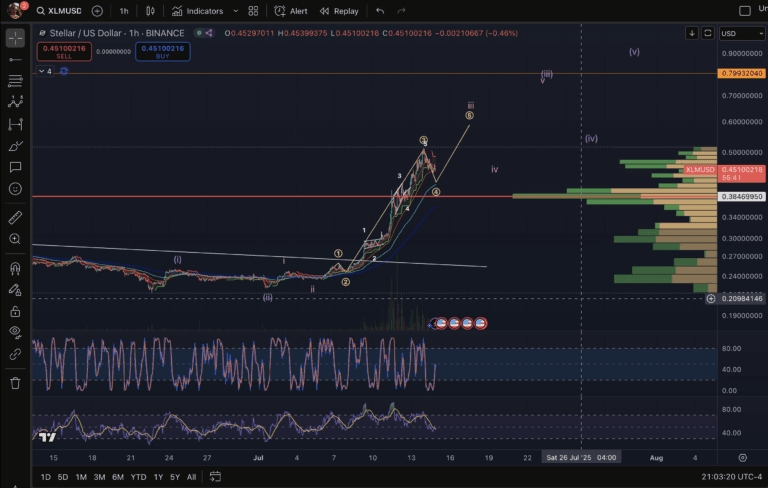Open the time axis settings gear
The height and width of the screenshot is (488, 768).
(x=743, y=458)
